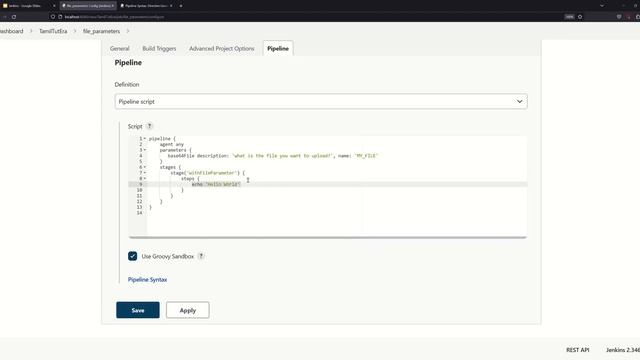This screenshot has width=640, height=360.
Task: Open TamilTutEra breadcrumb link
Action: coord(53,31)
